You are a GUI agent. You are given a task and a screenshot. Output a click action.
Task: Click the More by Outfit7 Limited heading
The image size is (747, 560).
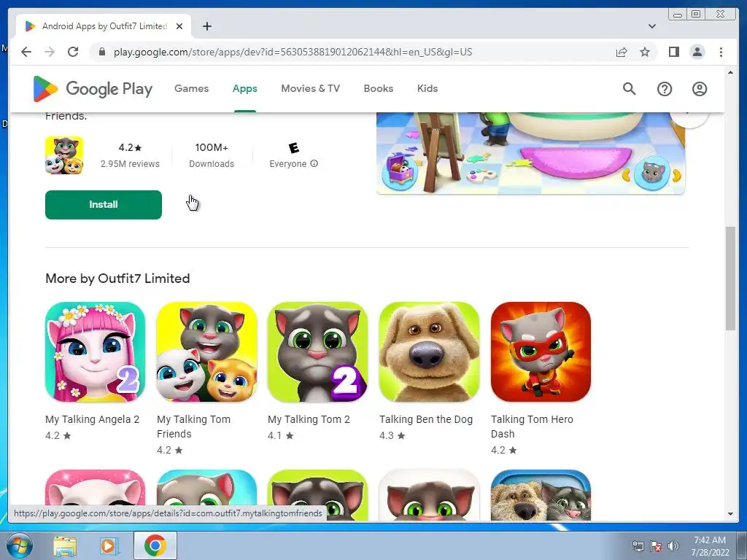[x=117, y=279]
